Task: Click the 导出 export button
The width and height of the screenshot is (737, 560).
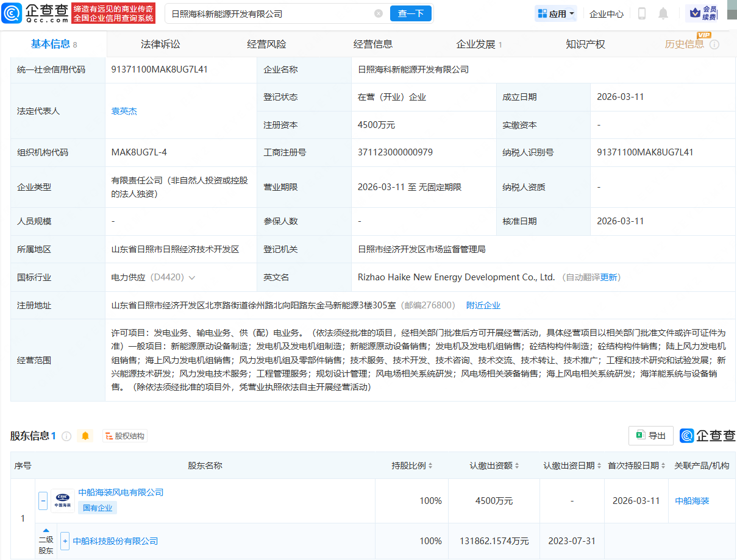Action: pyautogui.click(x=650, y=436)
